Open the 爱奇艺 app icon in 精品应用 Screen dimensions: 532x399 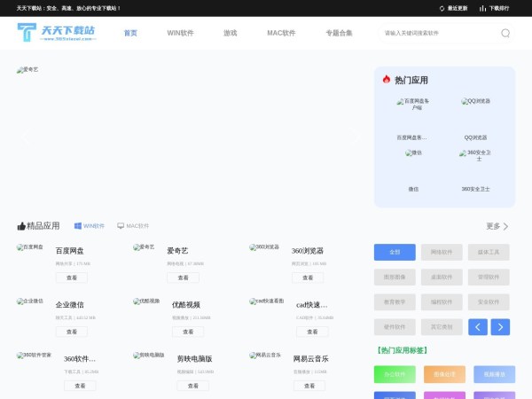(x=144, y=247)
